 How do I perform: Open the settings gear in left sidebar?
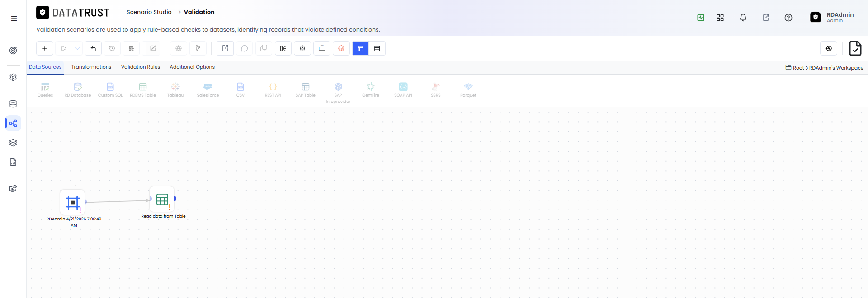tap(13, 77)
